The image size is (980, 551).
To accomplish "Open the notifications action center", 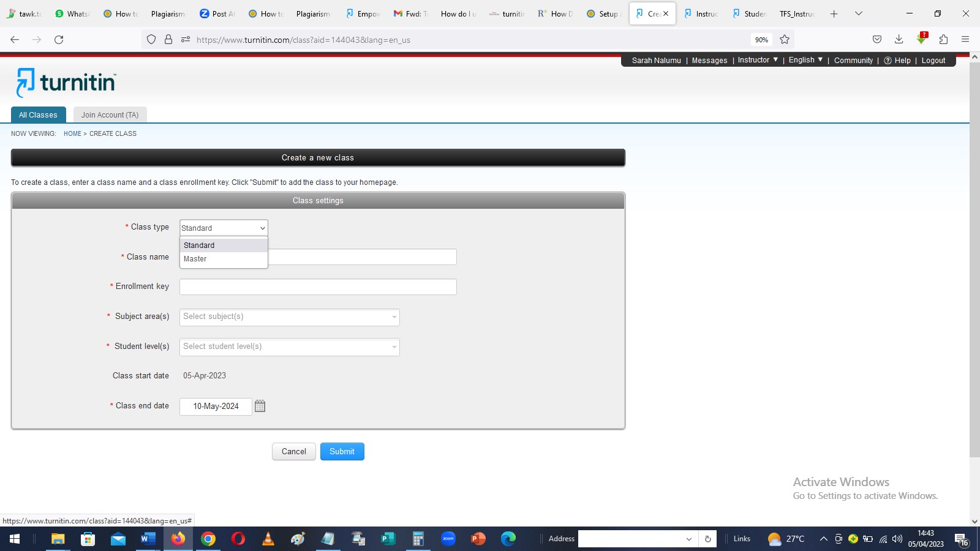I will [x=962, y=539].
